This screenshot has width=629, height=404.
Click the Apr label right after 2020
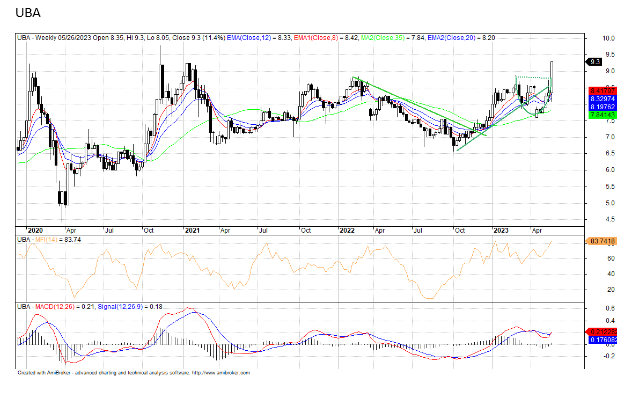(71, 231)
